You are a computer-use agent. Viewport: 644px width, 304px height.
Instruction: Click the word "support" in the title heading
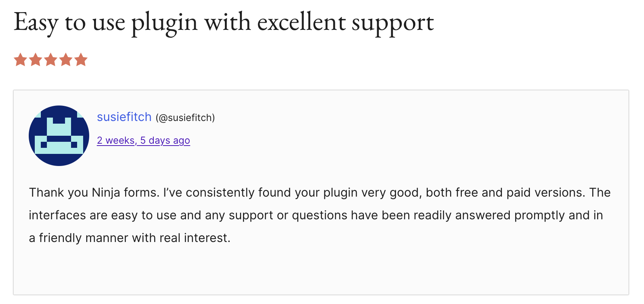[393, 23]
